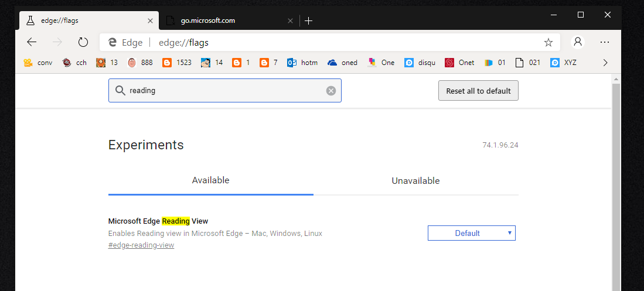Open the Blogger bookmark labeled '1'
This screenshot has height=291, width=644.
point(241,63)
